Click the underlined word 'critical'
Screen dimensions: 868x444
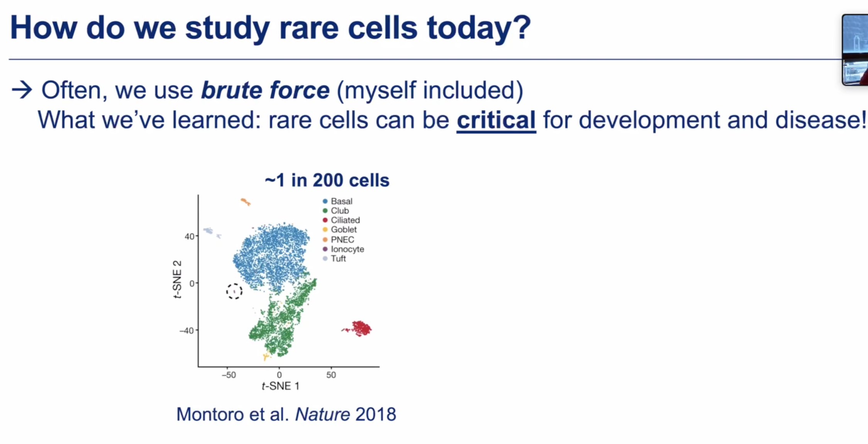pos(496,120)
